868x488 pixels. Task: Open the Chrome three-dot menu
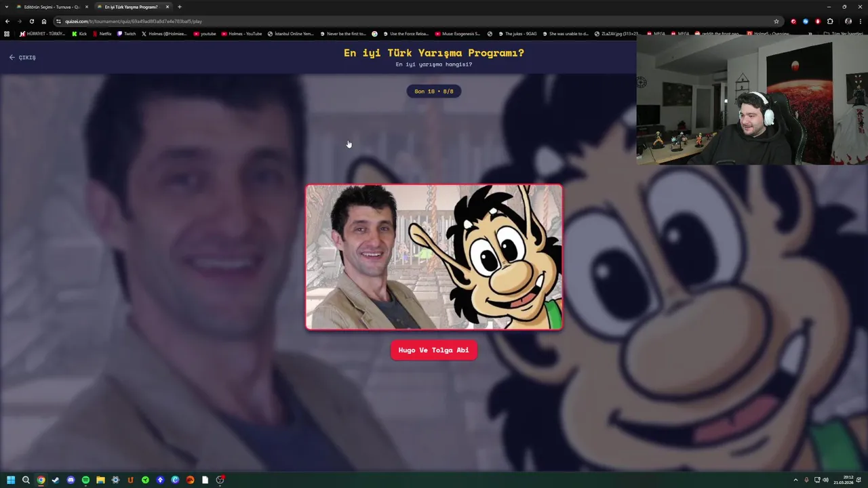click(861, 21)
